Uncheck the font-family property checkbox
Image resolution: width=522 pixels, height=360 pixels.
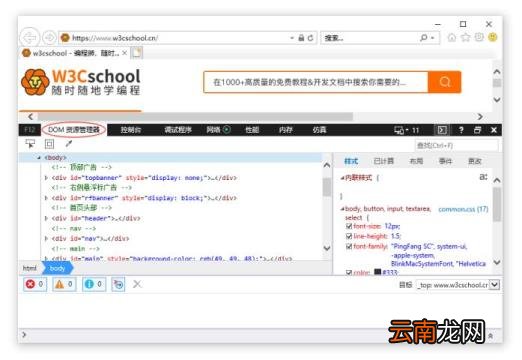[349, 246]
